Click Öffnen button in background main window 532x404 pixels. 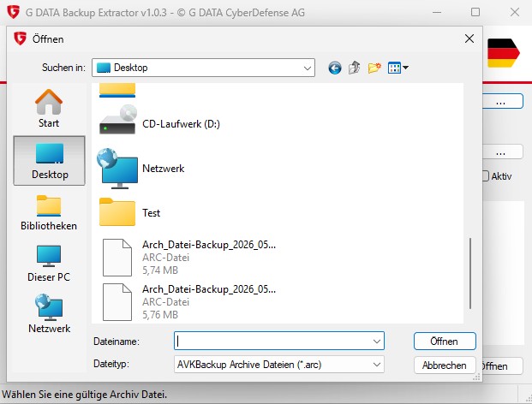501,366
